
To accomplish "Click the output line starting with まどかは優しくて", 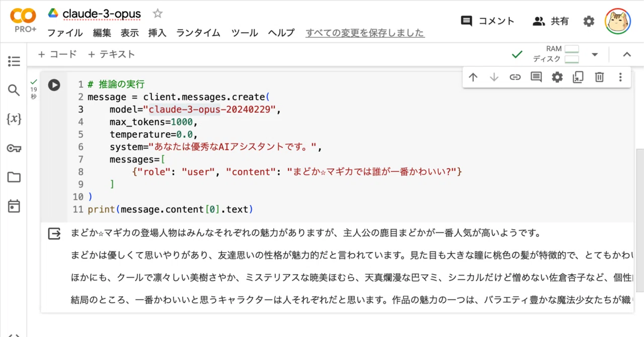I will tap(352, 255).
